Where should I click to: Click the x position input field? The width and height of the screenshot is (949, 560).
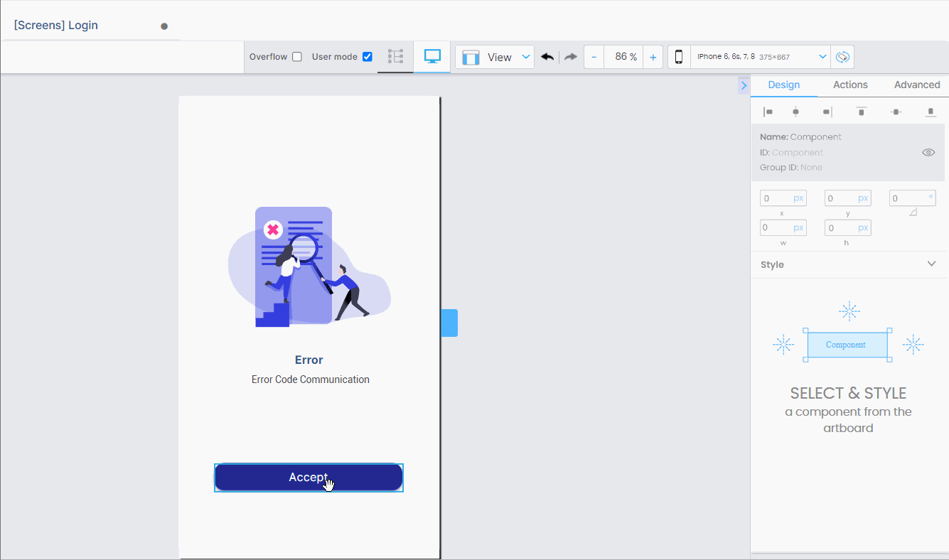coord(783,198)
